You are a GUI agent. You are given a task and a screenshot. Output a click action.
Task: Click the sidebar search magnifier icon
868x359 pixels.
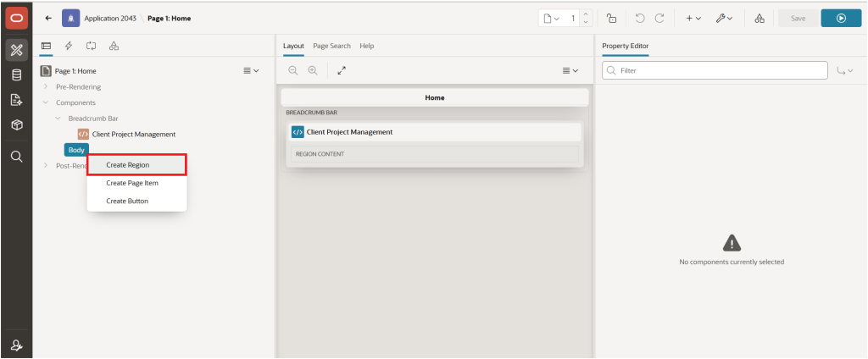point(17,157)
